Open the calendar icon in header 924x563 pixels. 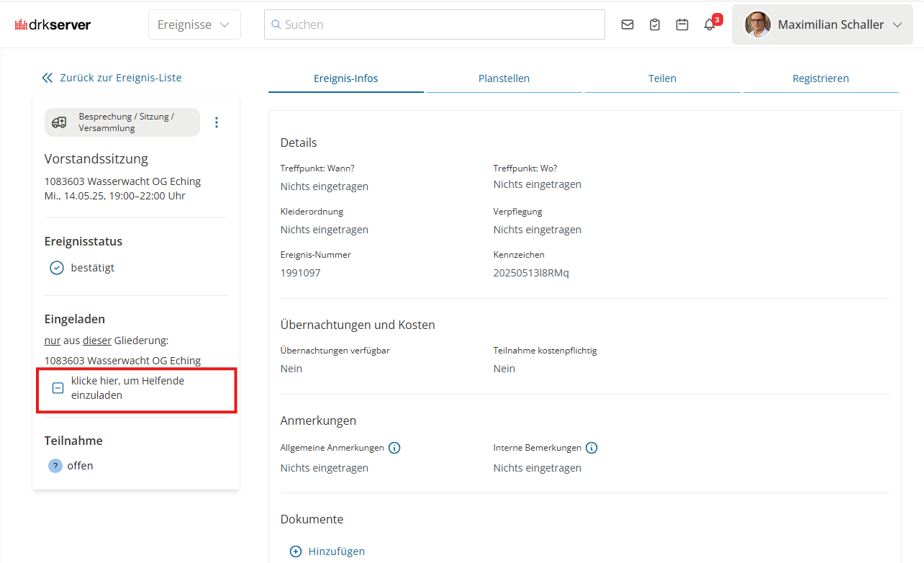[682, 24]
